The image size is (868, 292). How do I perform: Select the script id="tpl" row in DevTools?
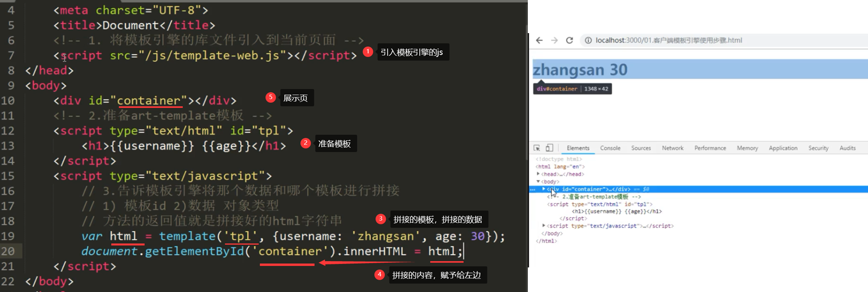point(600,204)
